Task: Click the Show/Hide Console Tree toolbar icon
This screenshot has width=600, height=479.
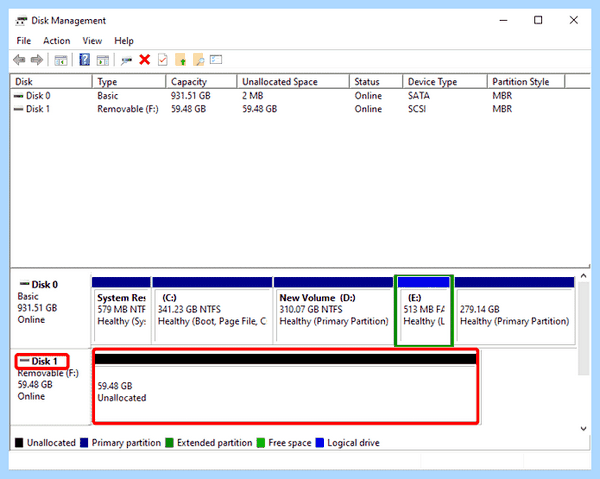Action: click(x=60, y=60)
